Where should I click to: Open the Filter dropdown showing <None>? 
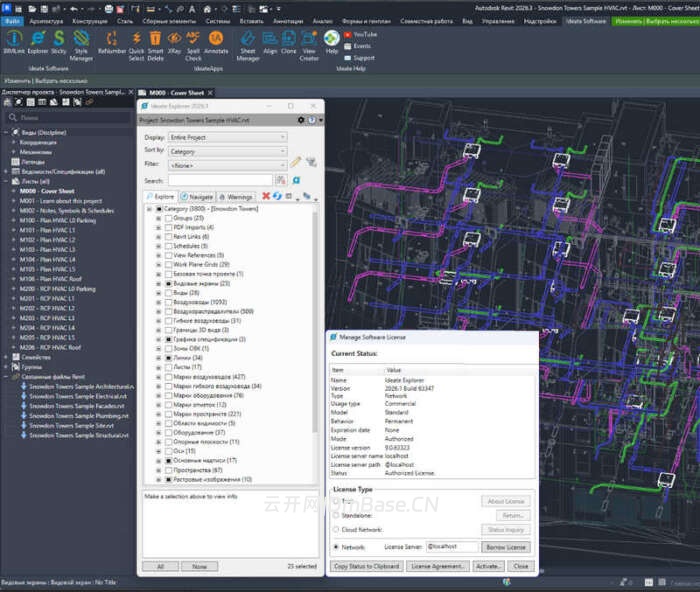228,165
